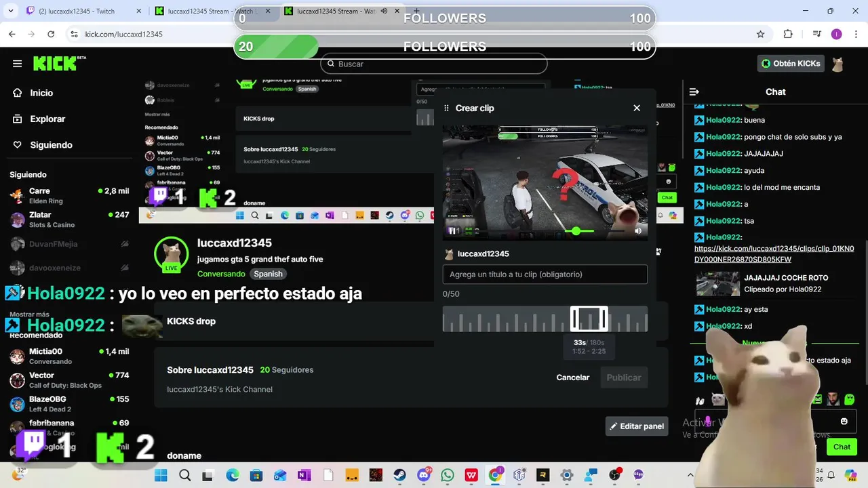Open Microsoft Edge from taskbar
This screenshot has width=868, height=488.
click(x=232, y=475)
